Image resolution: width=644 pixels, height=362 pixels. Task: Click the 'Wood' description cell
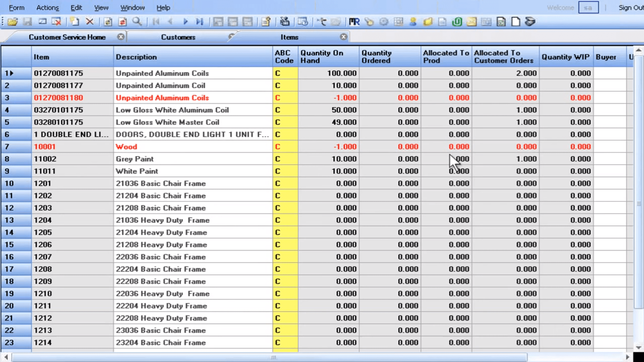pos(193,147)
